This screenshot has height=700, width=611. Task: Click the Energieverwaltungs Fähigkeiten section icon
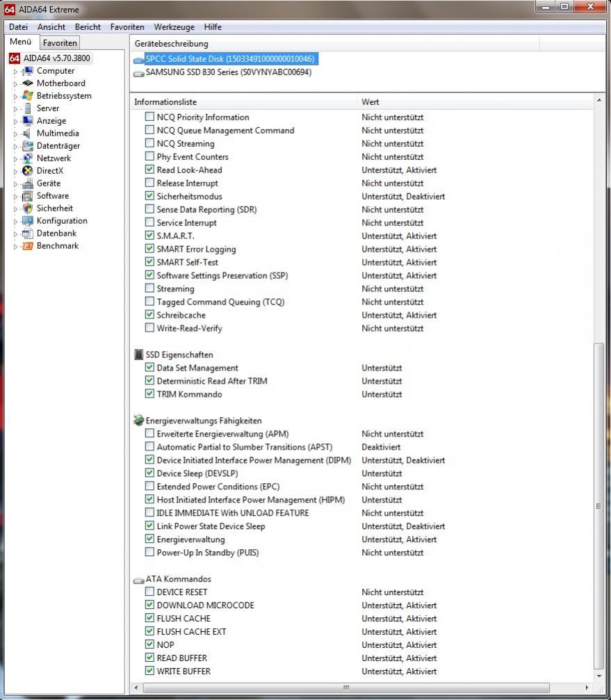(x=139, y=420)
